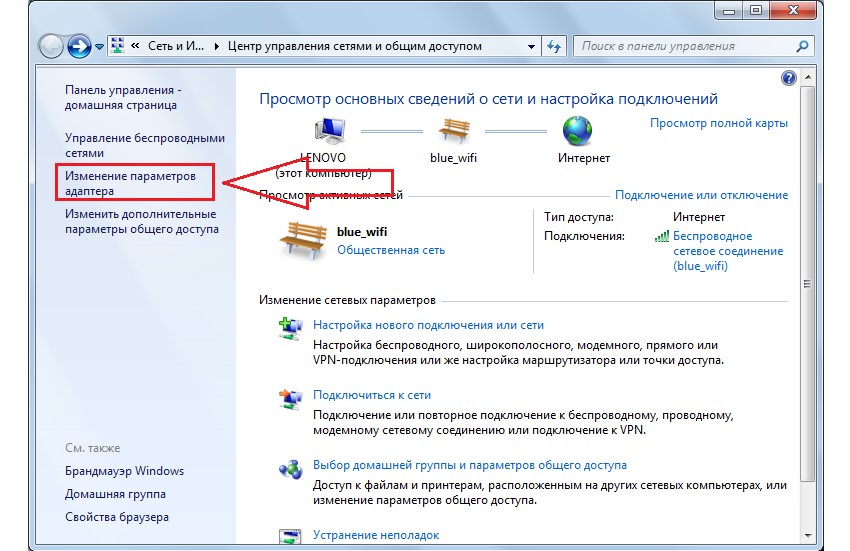Click the forward navigation arrow button
Viewport: 850px width, 551px height.
click(x=79, y=47)
